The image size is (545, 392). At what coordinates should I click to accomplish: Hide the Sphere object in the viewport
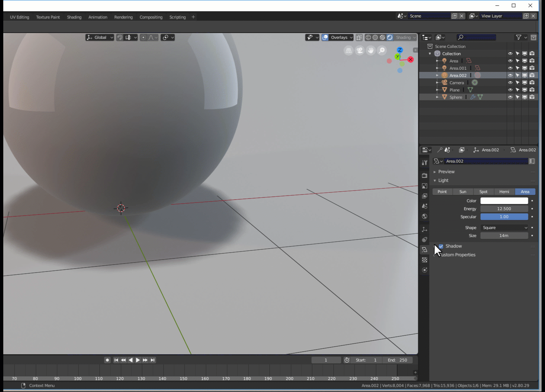click(x=510, y=97)
